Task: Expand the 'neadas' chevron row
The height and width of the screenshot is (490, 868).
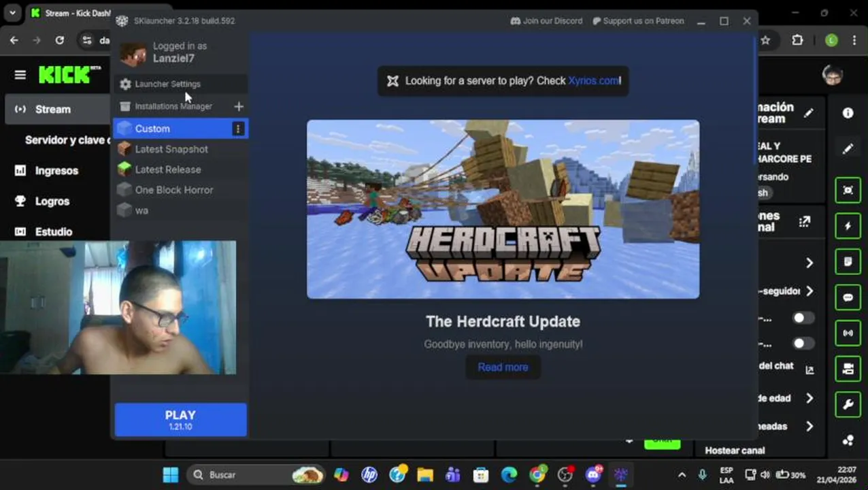Action: (x=809, y=427)
